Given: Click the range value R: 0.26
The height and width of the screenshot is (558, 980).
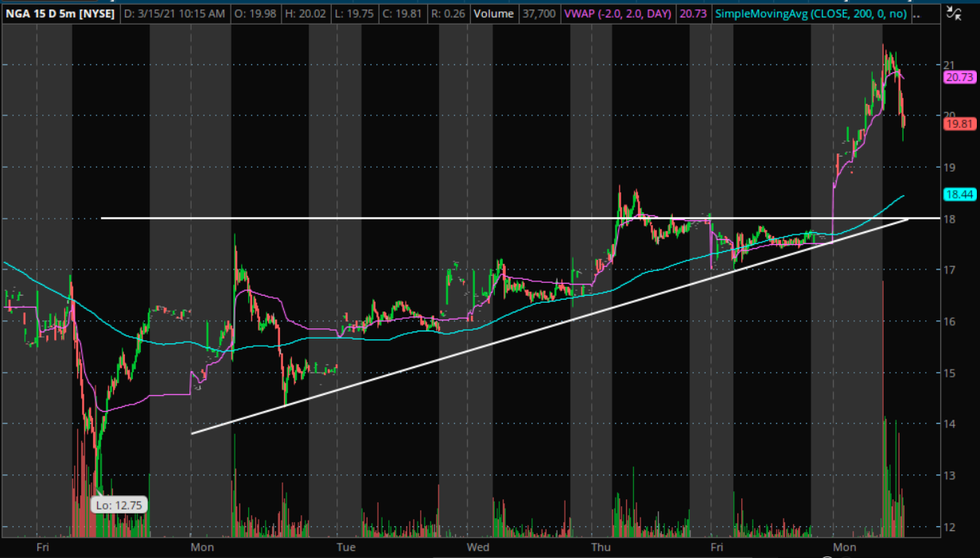Looking at the screenshot, I should point(448,14).
